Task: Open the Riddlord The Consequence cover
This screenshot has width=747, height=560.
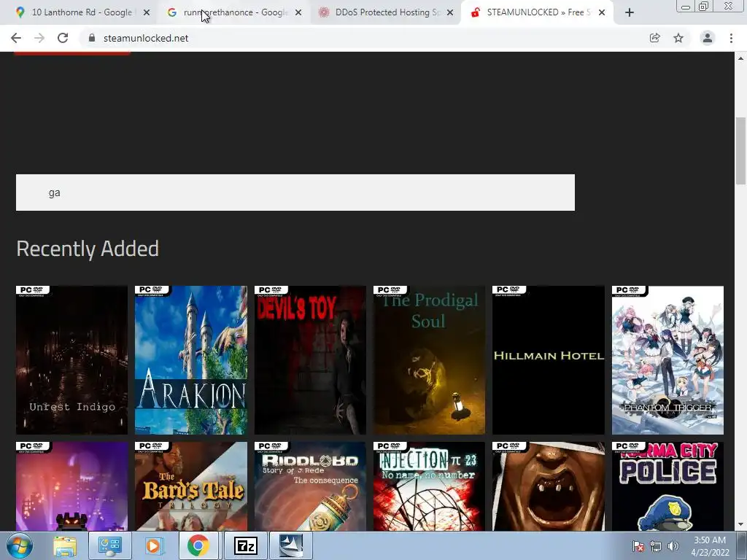Action: [310, 486]
